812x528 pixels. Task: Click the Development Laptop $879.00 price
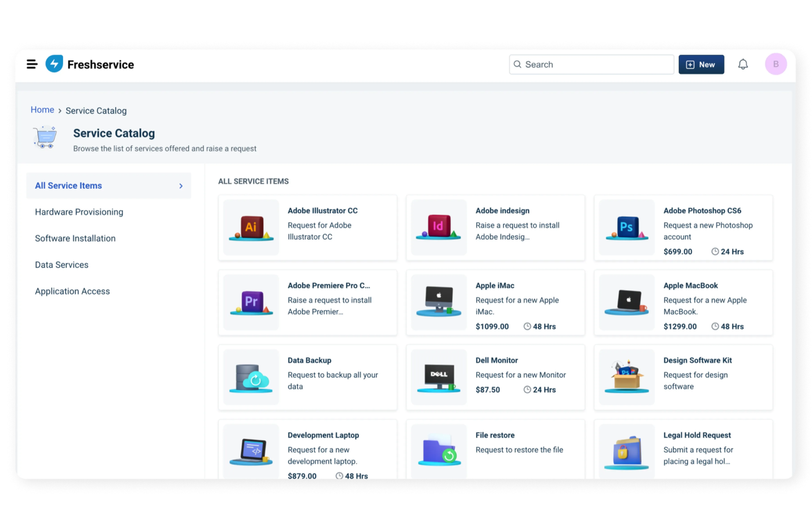(302, 476)
